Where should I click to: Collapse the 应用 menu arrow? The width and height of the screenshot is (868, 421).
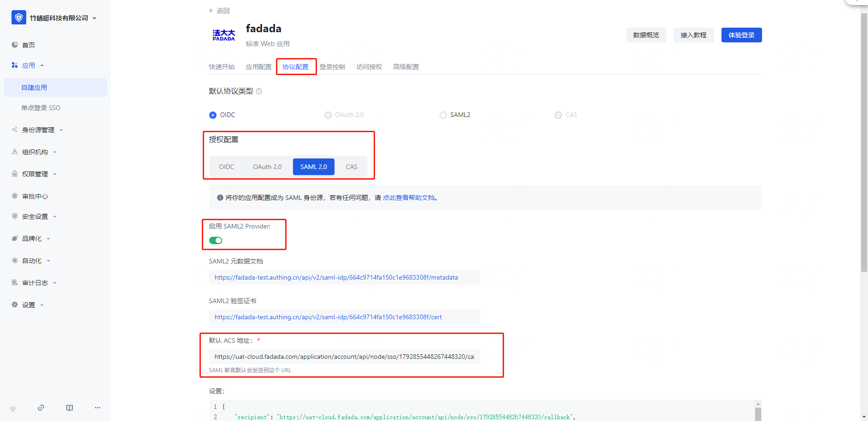pyautogui.click(x=42, y=65)
